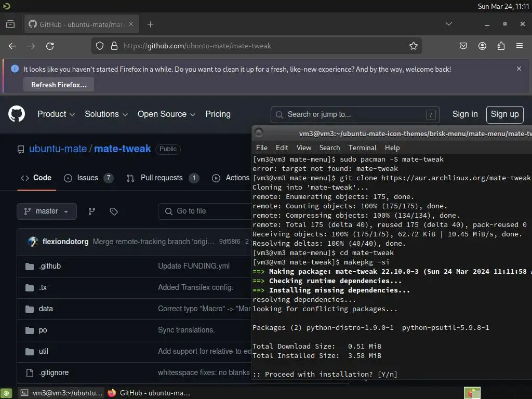Click the Firefox URL address bar
This screenshot has height=399, width=532.
257,46
